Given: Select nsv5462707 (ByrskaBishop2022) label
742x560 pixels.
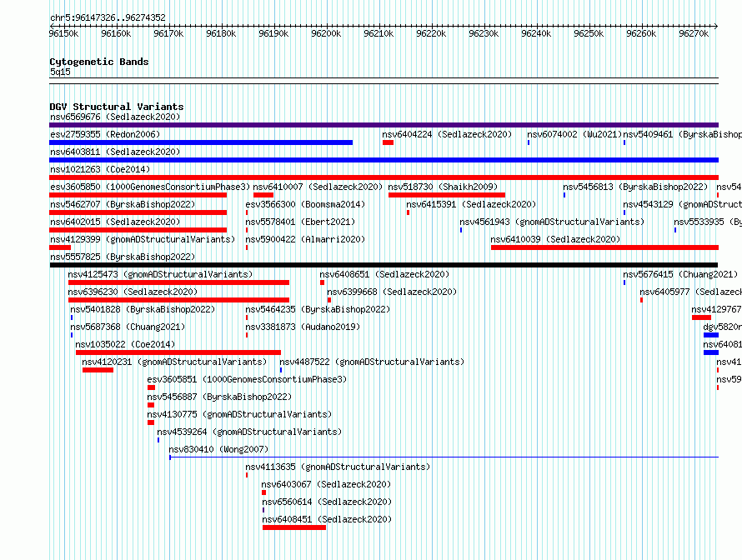Looking at the screenshot, I should [123, 204].
